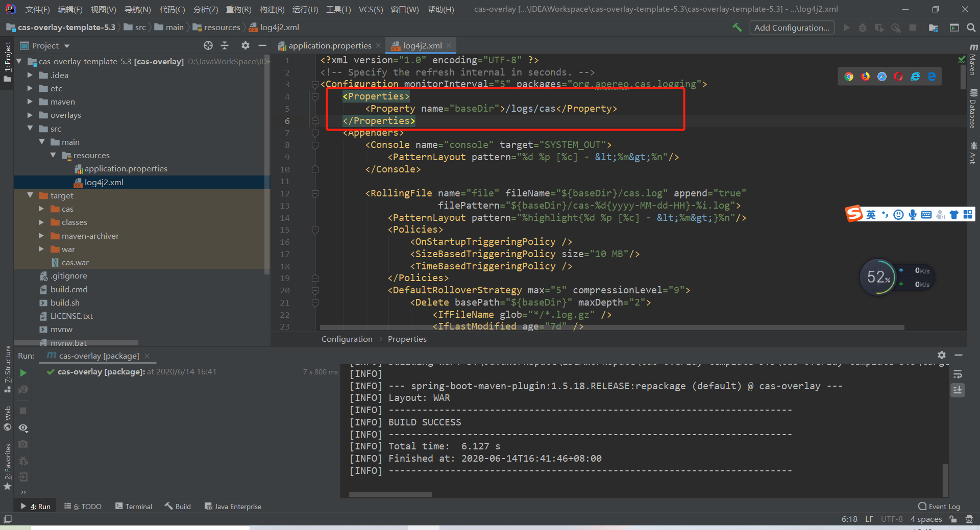Open in Chrome browser icon
The width and height of the screenshot is (980, 530).
(849, 77)
